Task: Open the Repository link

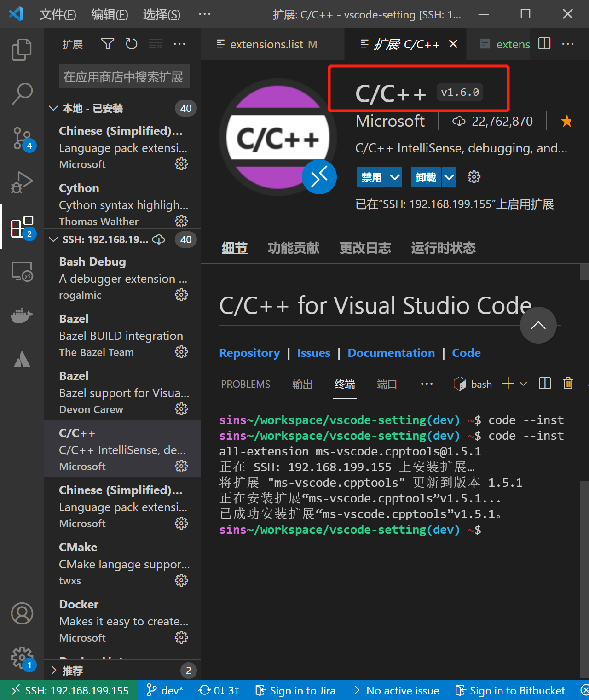Action: click(x=249, y=353)
